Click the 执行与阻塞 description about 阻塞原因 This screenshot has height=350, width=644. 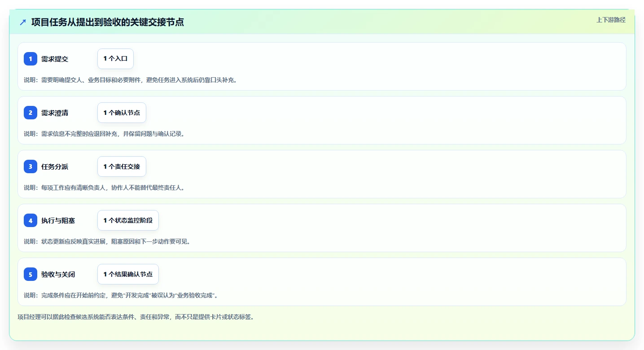click(x=107, y=241)
